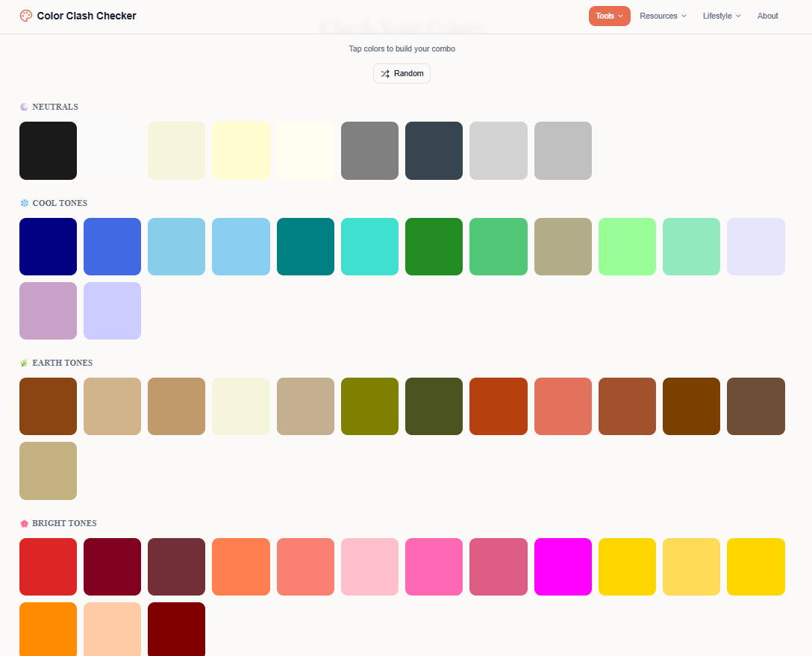Pick the navy blue swatch
Viewport: 812px width, 656px height.
click(x=49, y=246)
